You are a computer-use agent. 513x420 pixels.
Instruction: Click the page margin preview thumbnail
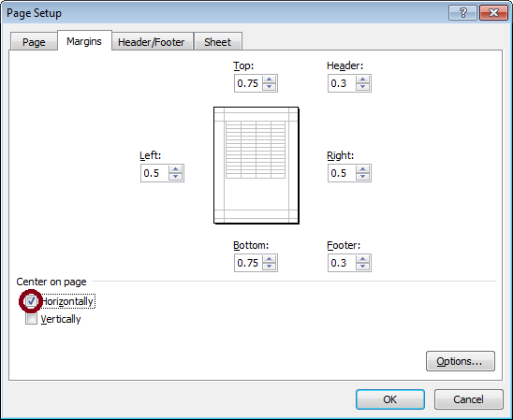256,166
